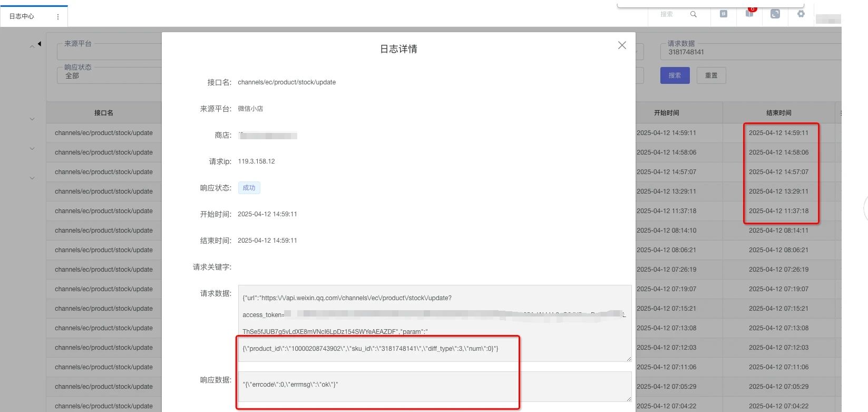Screen dimensions: 868x412
Task: Select request IP 119.3.158.12
Action: pyautogui.click(x=256, y=161)
